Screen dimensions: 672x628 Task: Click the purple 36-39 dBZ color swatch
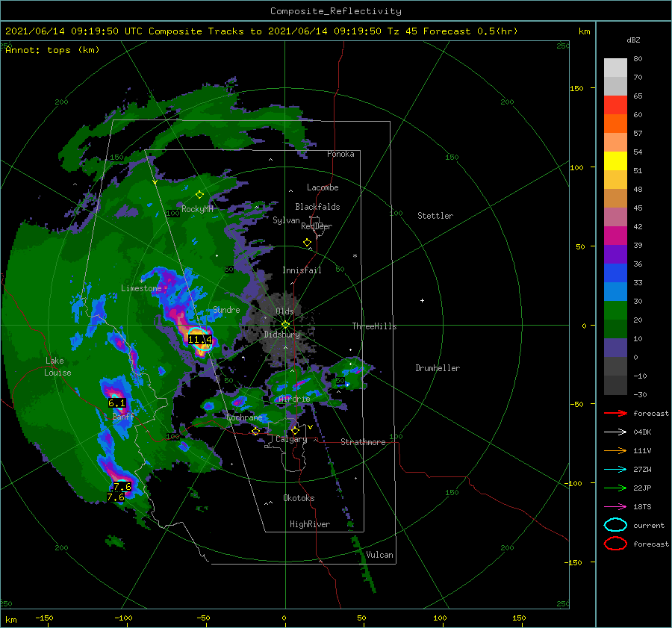615,254
